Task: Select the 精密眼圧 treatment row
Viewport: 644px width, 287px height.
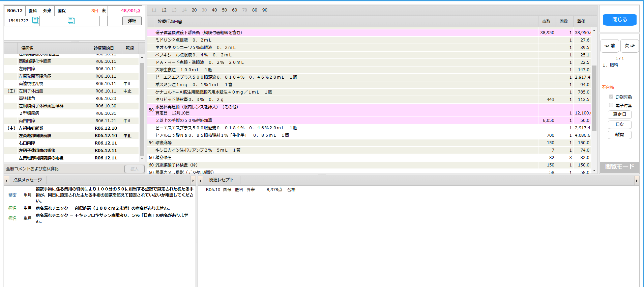Action: click(x=369, y=158)
